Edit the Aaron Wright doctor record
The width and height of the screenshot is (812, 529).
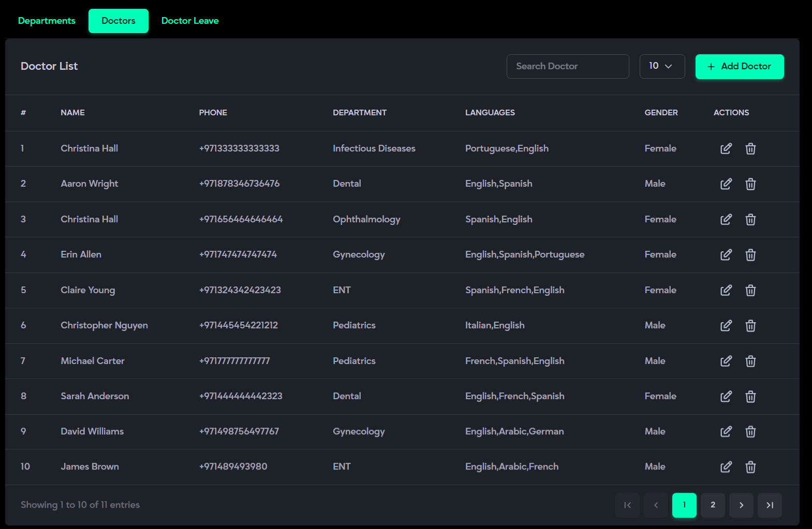point(726,184)
